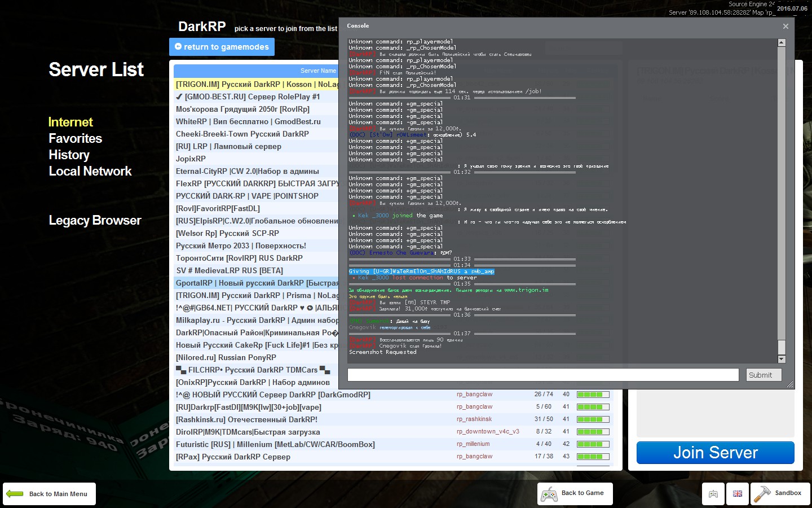Viewport: 812px width, 508px height.
Task: Click map name rp_millenium
Action: coord(473,444)
